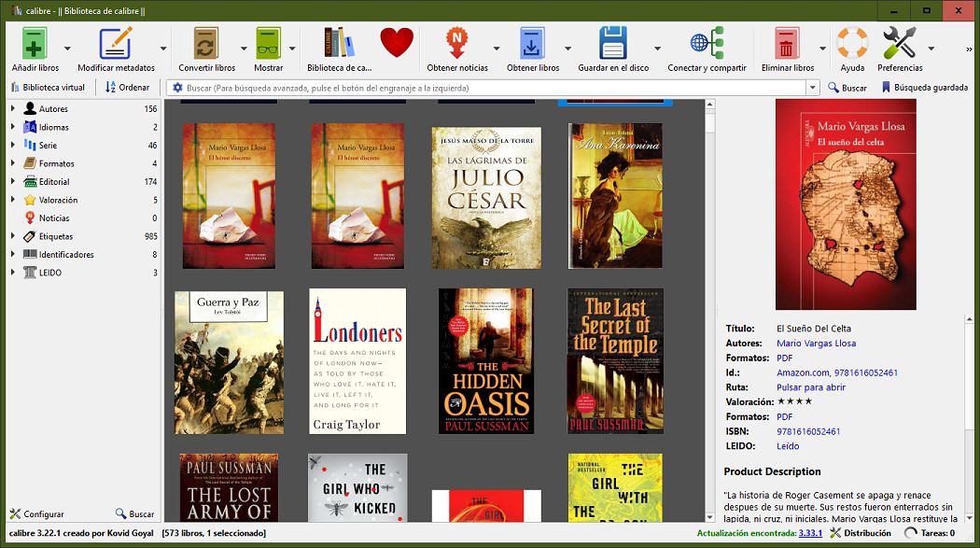Open Conectar y compartir icon
Viewport: 980px width, 548px height.
pos(707,43)
